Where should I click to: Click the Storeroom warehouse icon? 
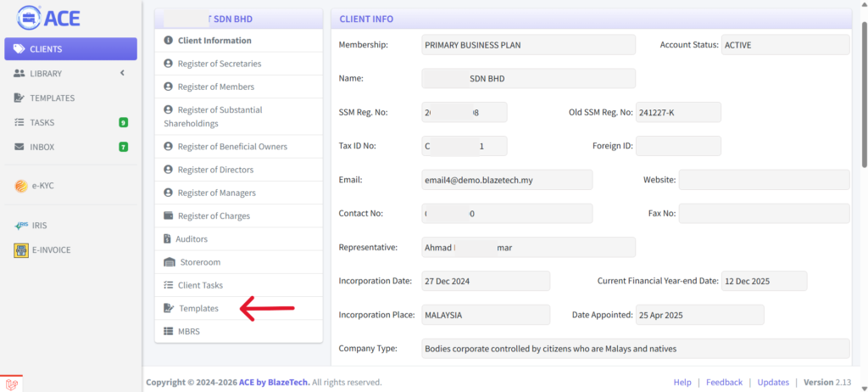coord(170,262)
